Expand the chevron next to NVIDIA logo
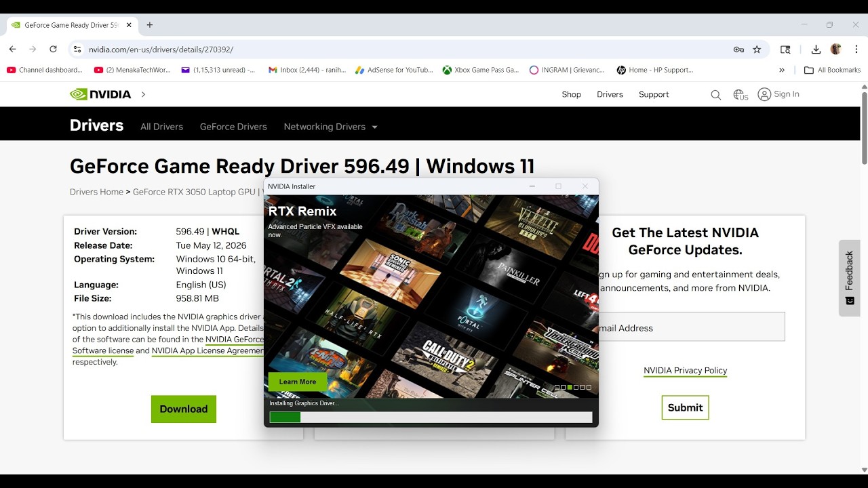This screenshot has width=868, height=488. click(x=143, y=94)
